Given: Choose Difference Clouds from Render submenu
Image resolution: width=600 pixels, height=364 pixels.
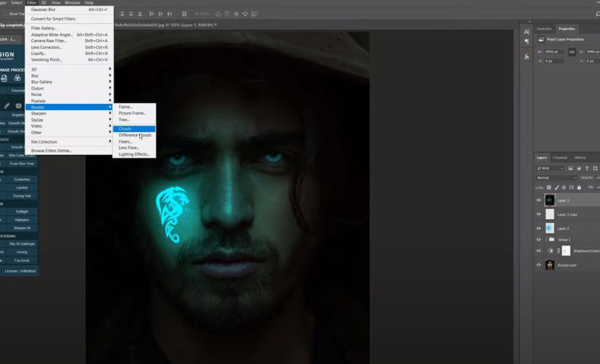Looking at the screenshot, I should (135, 135).
